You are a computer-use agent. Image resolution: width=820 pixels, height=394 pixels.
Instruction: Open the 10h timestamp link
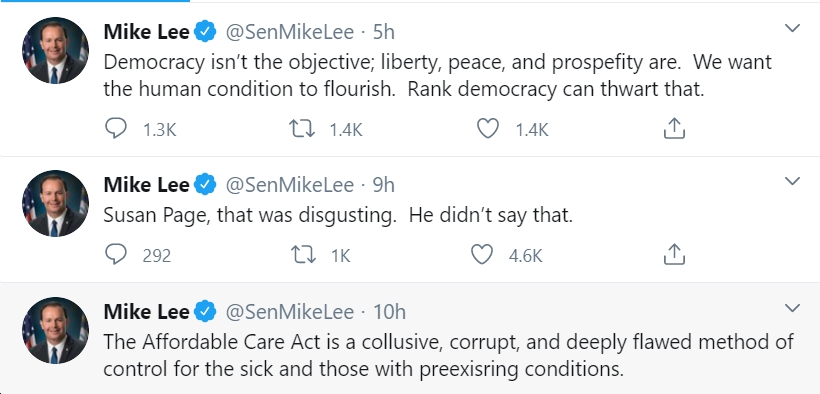(x=390, y=312)
